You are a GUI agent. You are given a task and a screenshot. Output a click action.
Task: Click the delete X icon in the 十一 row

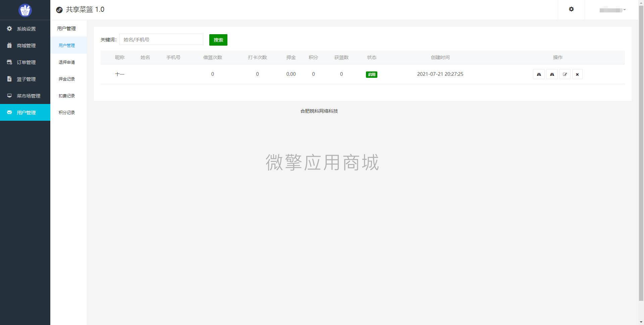(x=577, y=74)
